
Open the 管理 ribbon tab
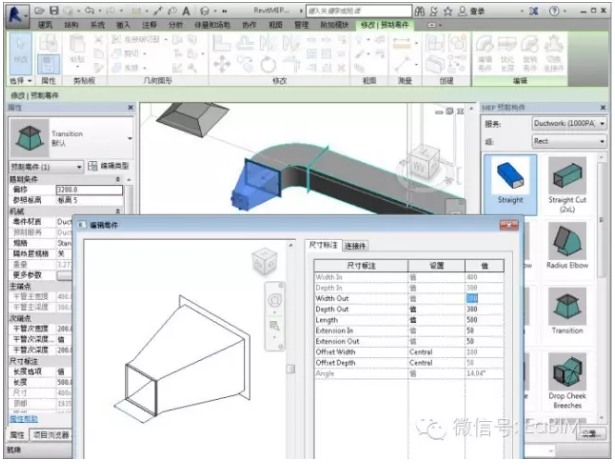[301, 25]
